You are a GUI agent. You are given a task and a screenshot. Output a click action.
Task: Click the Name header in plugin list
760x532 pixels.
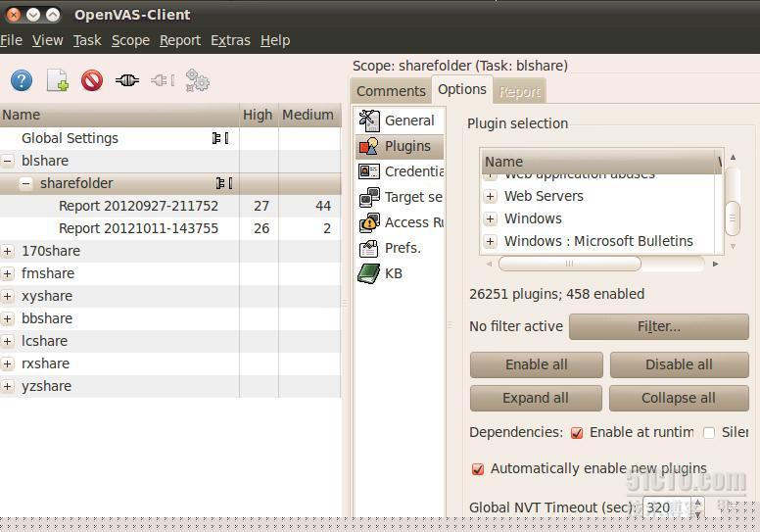coord(598,162)
